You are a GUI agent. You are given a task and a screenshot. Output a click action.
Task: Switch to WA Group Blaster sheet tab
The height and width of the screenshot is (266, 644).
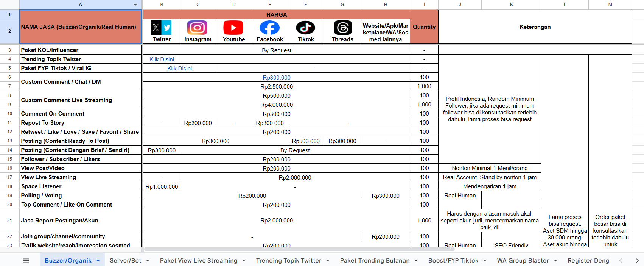pyautogui.click(x=523, y=260)
